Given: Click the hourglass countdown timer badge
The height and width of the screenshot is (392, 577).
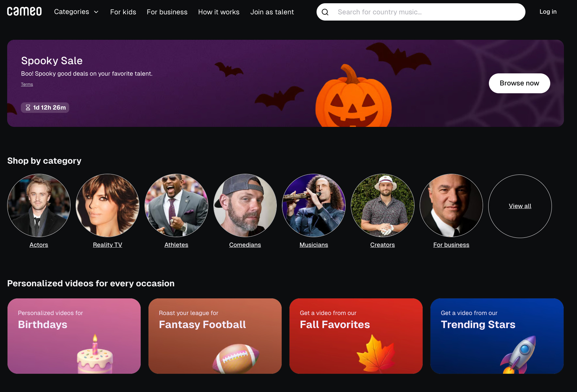Looking at the screenshot, I should pos(45,108).
